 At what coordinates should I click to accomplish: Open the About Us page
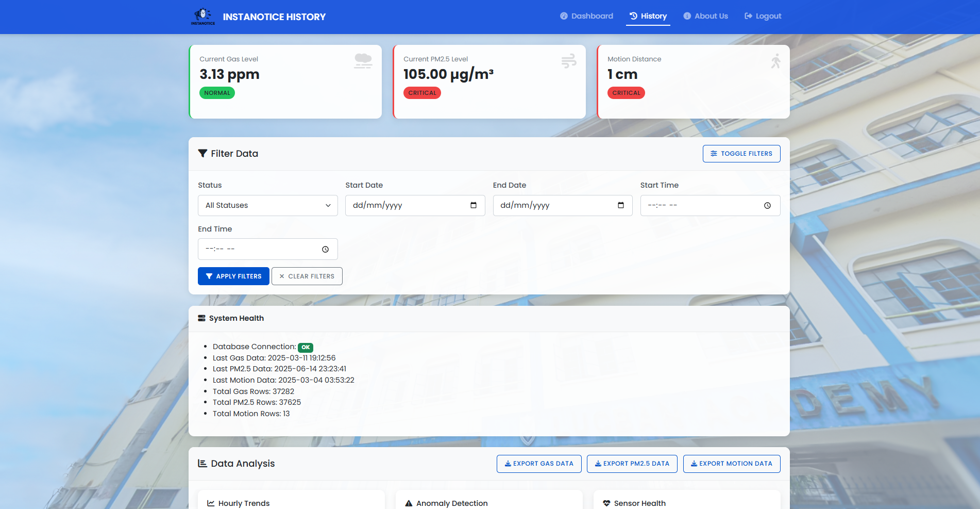tap(705, 16)
